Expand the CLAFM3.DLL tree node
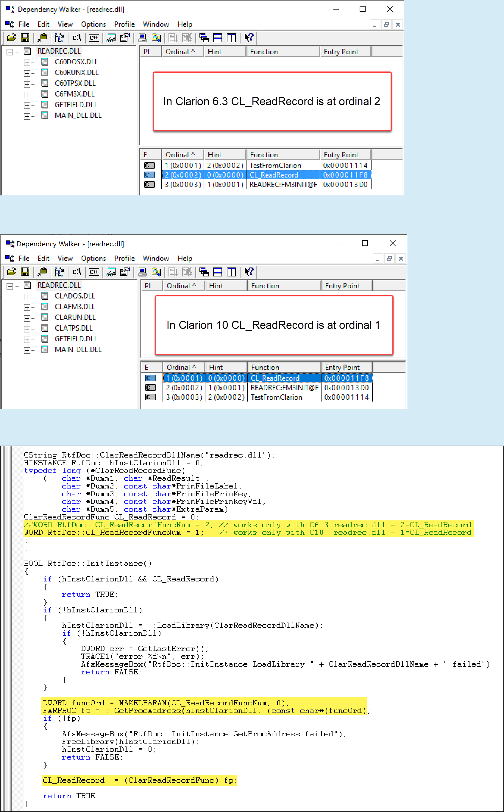504x812 pixels. point(27,307)
